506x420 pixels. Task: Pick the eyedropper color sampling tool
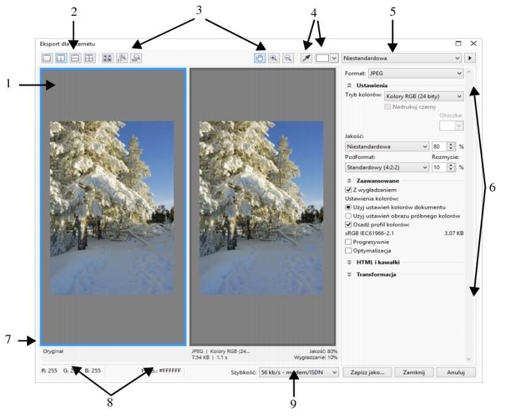pyautogui.click(x=307, y=58)
